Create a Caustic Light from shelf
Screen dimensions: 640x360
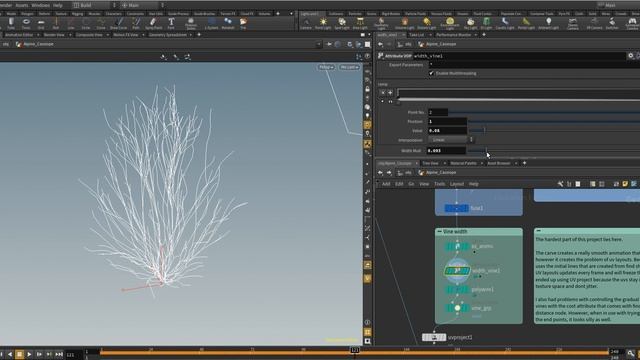505,23
